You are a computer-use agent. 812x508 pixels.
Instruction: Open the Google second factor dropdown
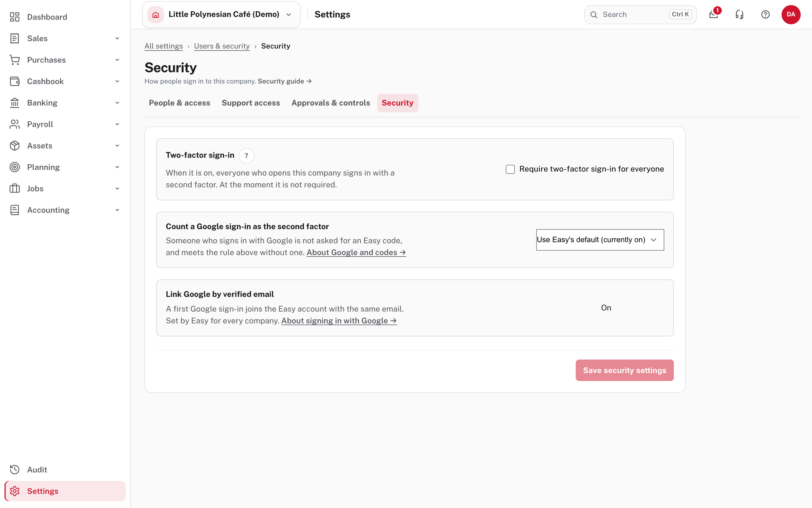(x=600, y=240)
